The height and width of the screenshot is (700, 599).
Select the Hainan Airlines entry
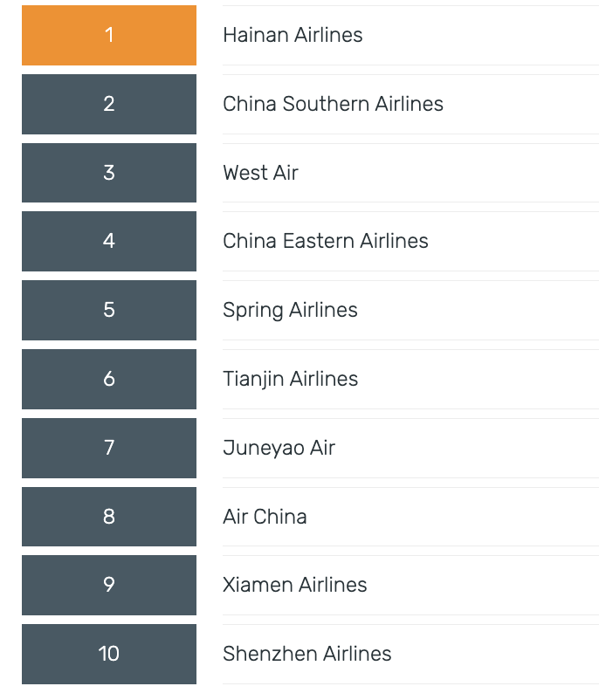tap(293, 35)
